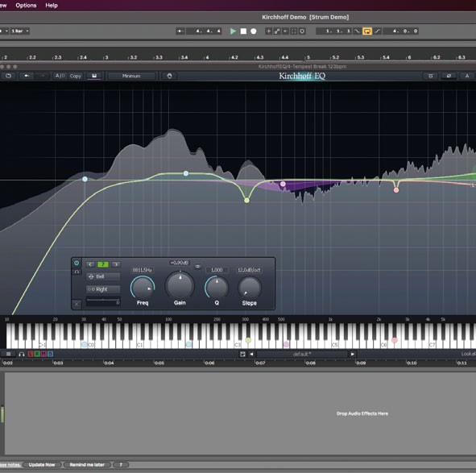Open the Bell filter type dropdown
This screenshot has height=473, width=476.
tap(103, 276)
